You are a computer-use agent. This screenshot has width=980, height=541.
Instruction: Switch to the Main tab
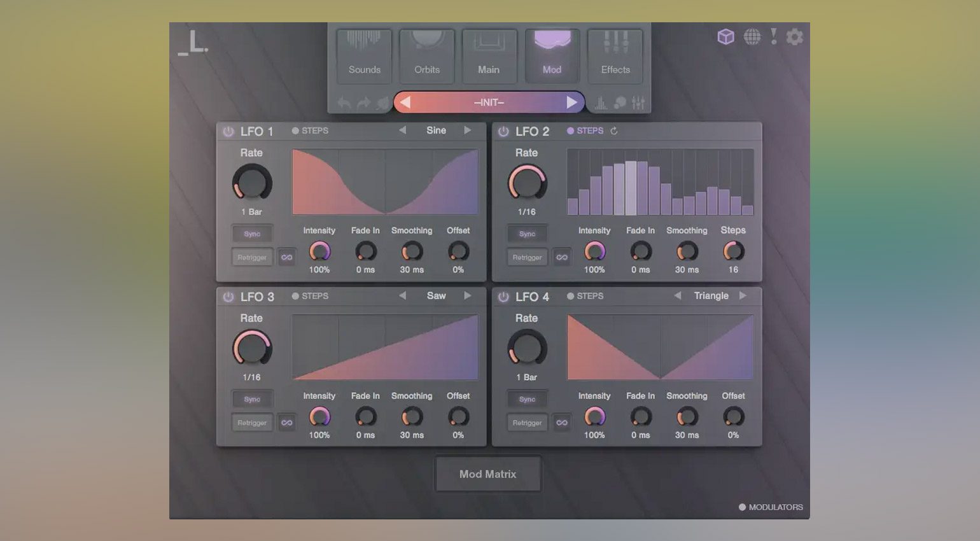(x=489, y=56)
